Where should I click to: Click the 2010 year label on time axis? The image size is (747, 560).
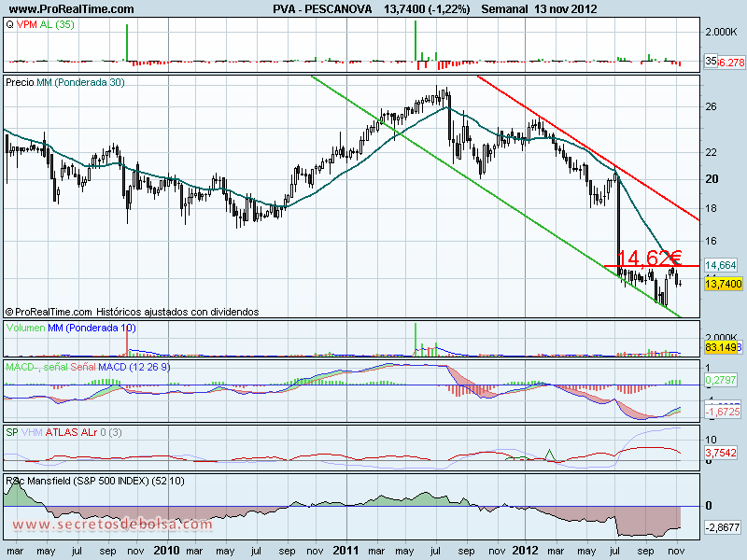166,551
